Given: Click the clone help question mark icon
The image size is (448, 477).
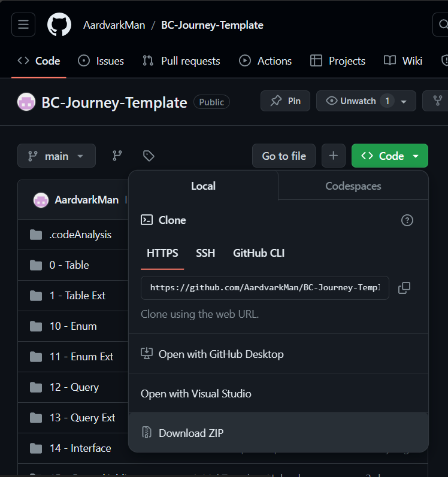Looking at the screenshot, I should [407, 220].
